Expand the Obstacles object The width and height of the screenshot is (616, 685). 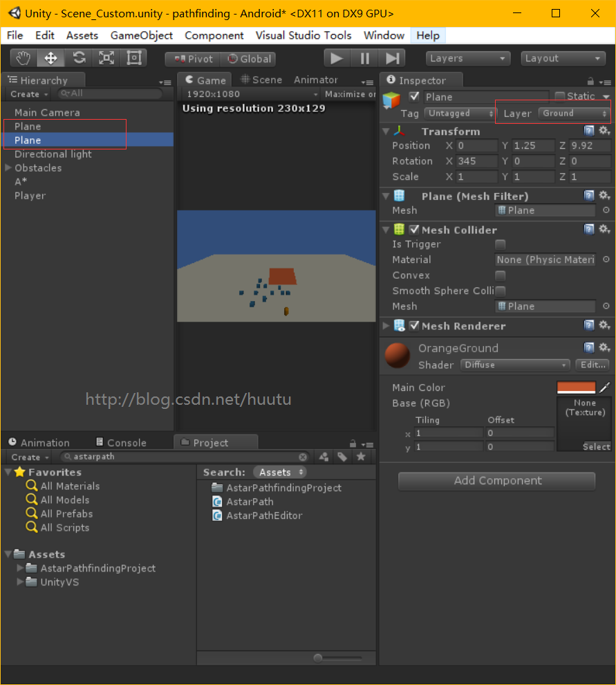(x=8, y=167)
